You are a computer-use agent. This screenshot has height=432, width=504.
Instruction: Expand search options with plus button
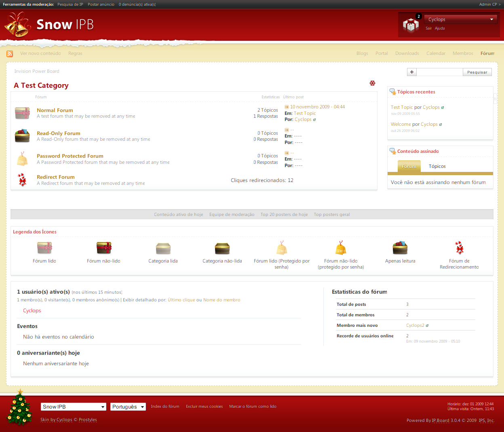tap(411, 72)
